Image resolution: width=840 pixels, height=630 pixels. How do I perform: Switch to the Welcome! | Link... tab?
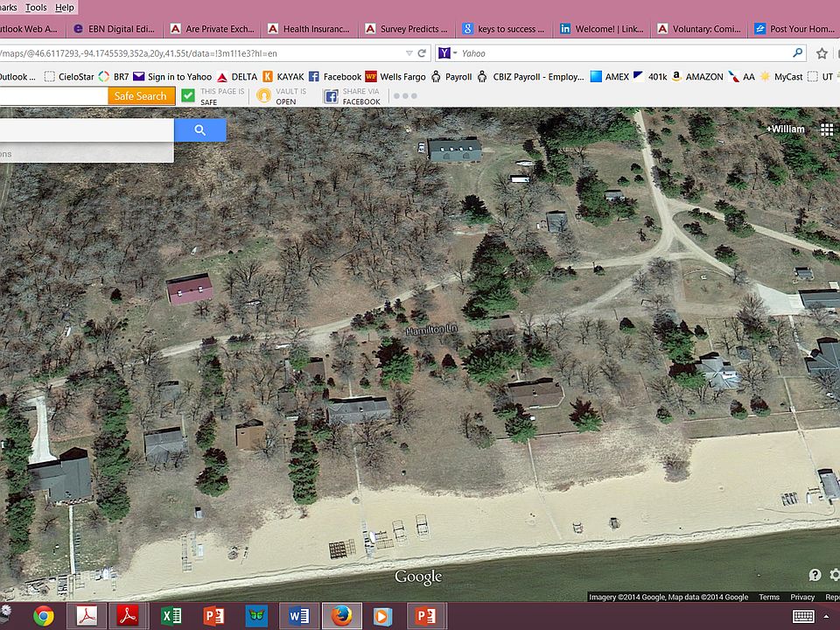pyautogui.click(x=601, y=29)
